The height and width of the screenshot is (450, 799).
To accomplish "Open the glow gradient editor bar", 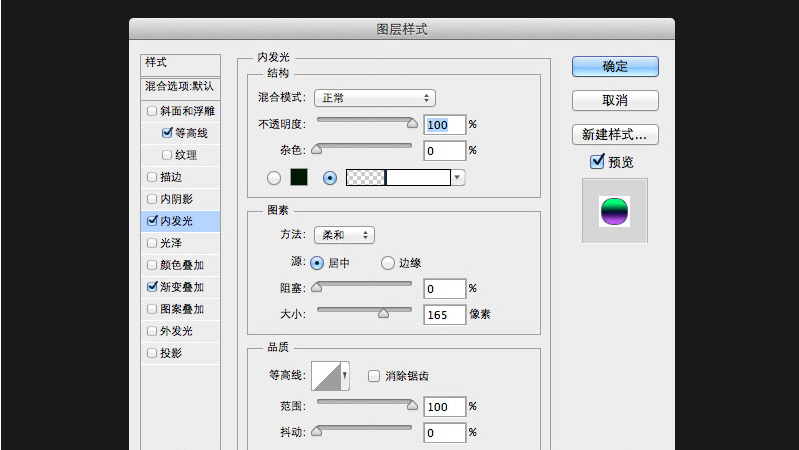I will pyautogui.click(x=398, y=177).
